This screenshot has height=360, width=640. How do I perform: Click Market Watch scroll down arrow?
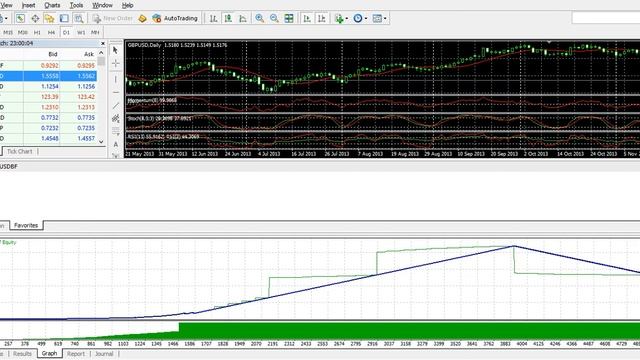tap(101, 142)
